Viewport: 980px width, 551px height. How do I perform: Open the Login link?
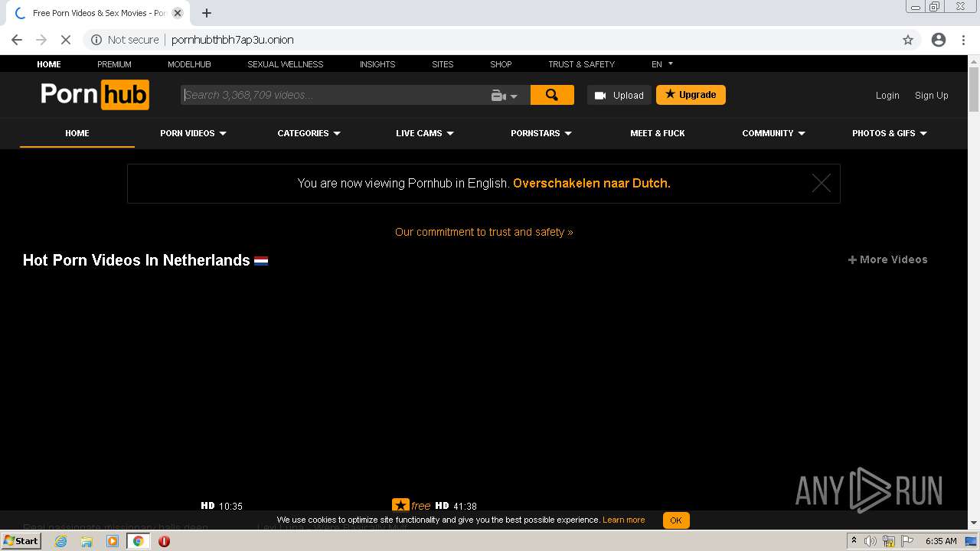[887, 96]
